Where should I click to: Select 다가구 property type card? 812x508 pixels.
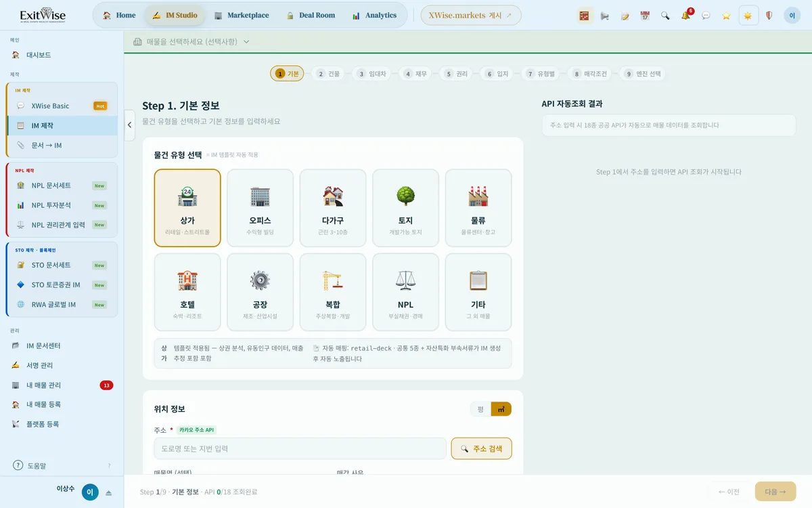(x=333, y=208)
